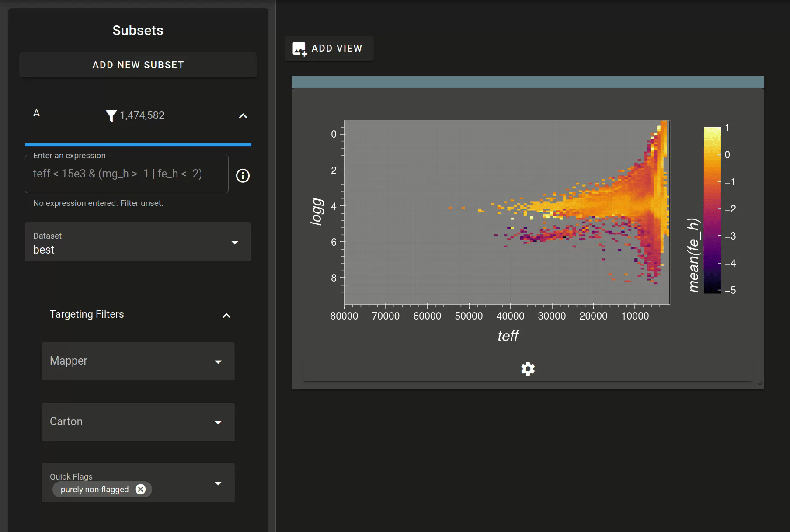Click the logg axis label

pos(317,212)
